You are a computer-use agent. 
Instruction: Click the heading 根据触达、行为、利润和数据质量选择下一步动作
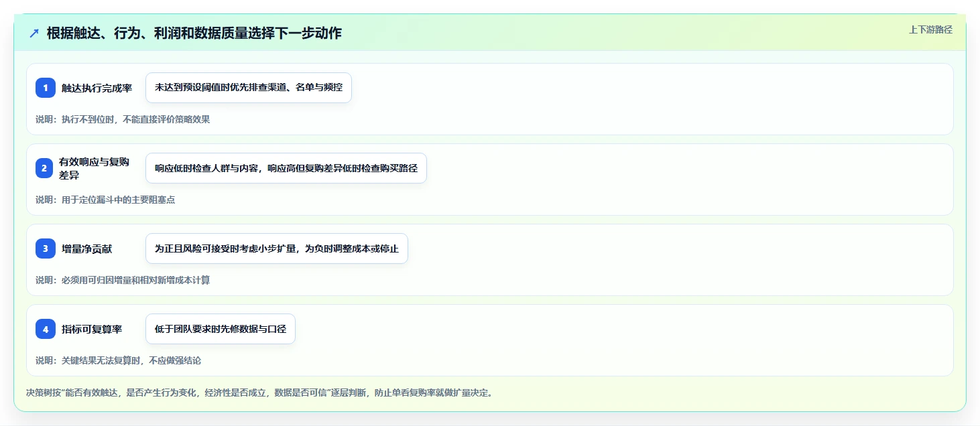194,33
